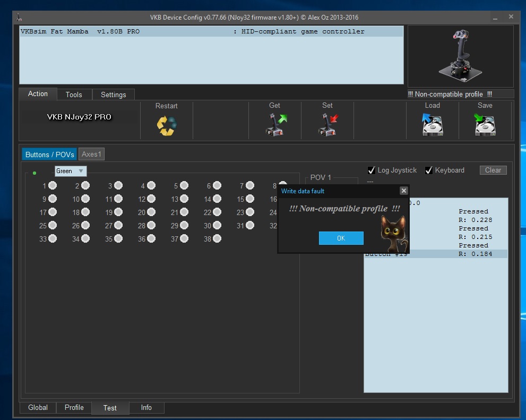The height and width of the screenshot is (420, 526).
Task: Click the Get joystick icon
Action: pyautogui.click(x=275, y=125)
